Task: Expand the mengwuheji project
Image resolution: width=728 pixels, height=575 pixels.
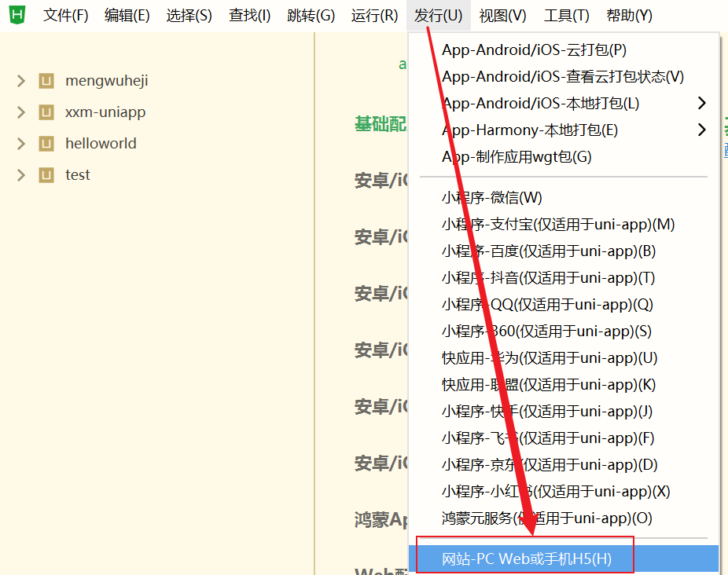Action: (x=21, y=81)
